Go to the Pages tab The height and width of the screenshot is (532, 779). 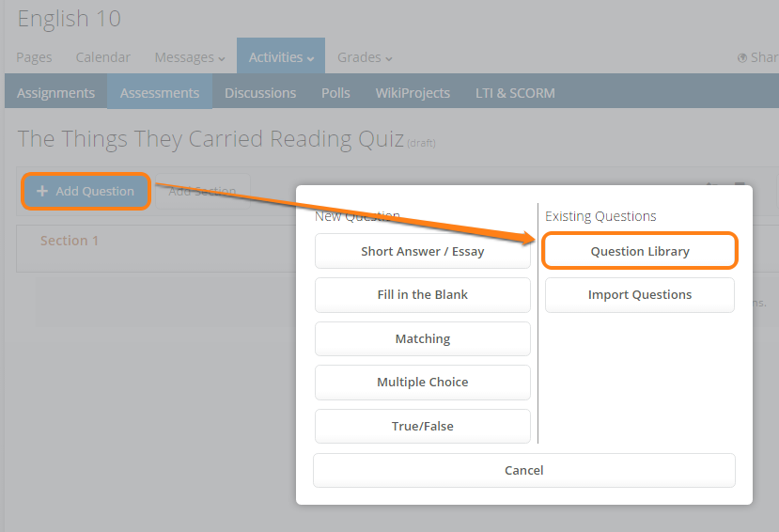[x=34, y=57]
